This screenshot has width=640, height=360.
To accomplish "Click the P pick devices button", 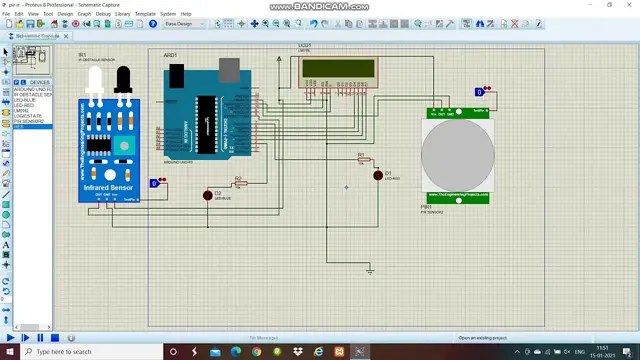I will coord(16,82).
